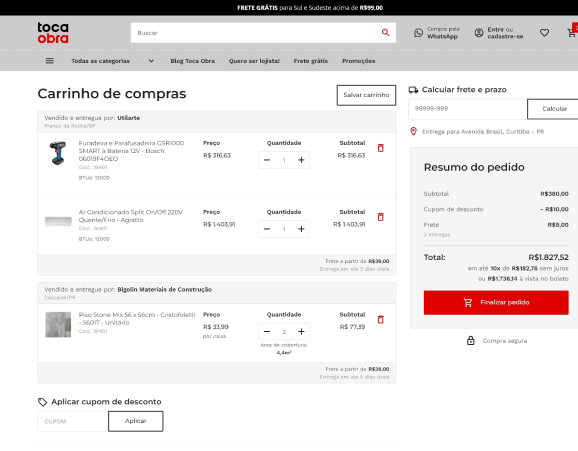Screen dimensions: 578x451
Task: Focus the CEP shipping input field
Action: pyautogui.click(x=467, y=109)
